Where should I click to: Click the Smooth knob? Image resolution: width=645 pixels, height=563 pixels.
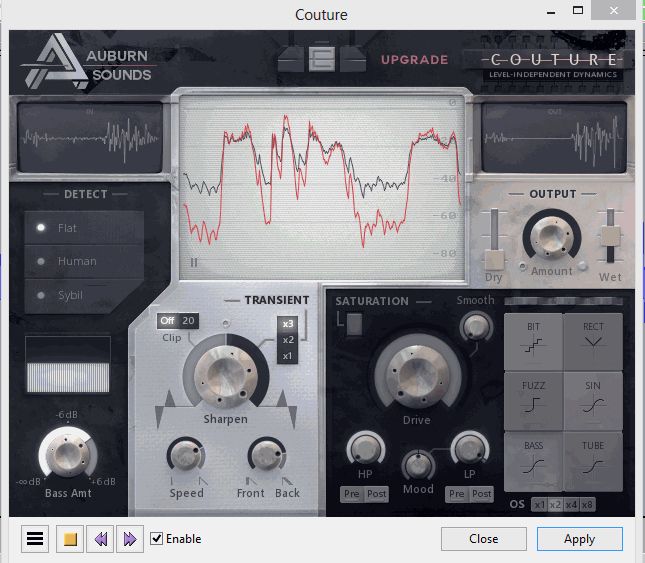click(476, 327)
